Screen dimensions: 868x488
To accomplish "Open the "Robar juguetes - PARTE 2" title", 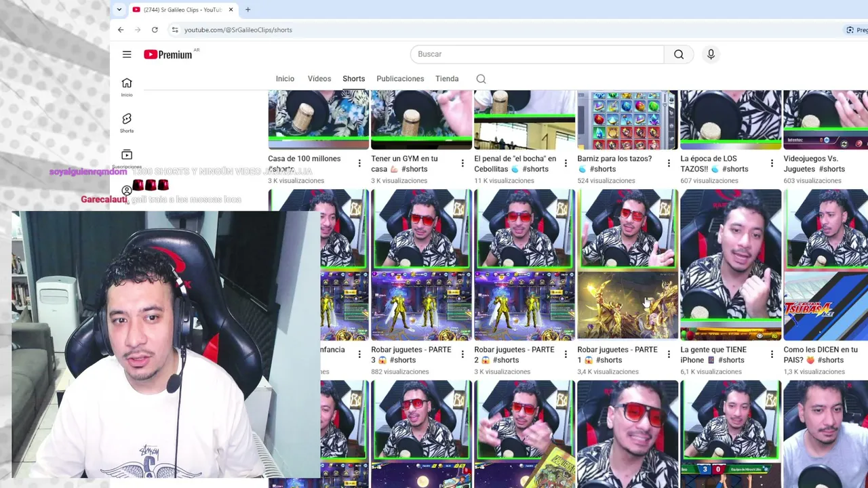I will [x=514, y=354].
